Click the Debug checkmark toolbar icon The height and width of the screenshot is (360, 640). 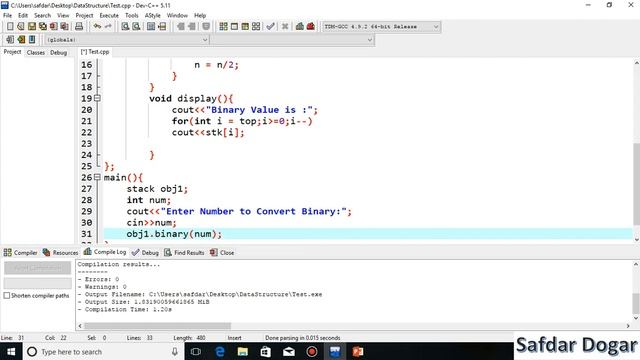pos(270,27)
